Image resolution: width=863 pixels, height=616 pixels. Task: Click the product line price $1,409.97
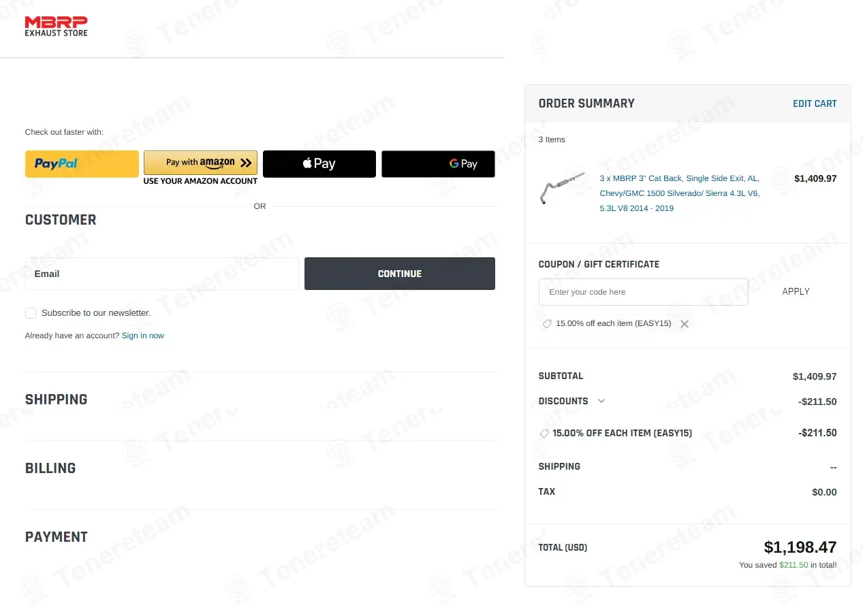click(815, 178)
